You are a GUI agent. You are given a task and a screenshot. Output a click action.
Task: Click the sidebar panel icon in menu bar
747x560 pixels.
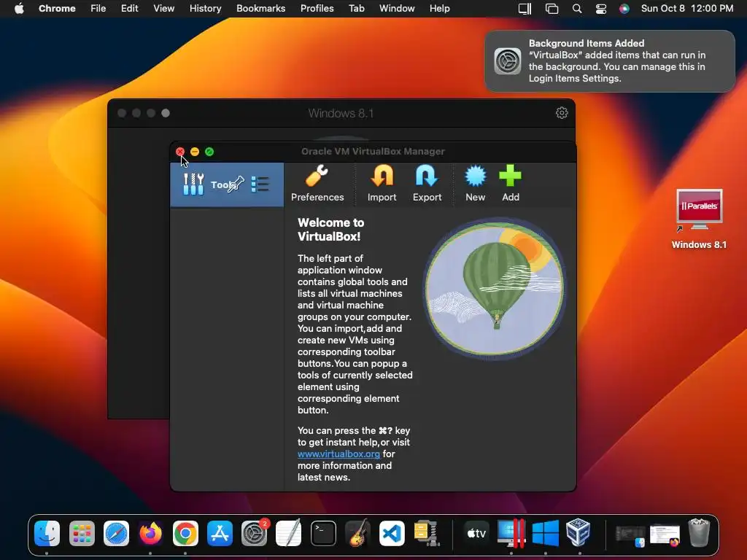[x=525, y=9]
